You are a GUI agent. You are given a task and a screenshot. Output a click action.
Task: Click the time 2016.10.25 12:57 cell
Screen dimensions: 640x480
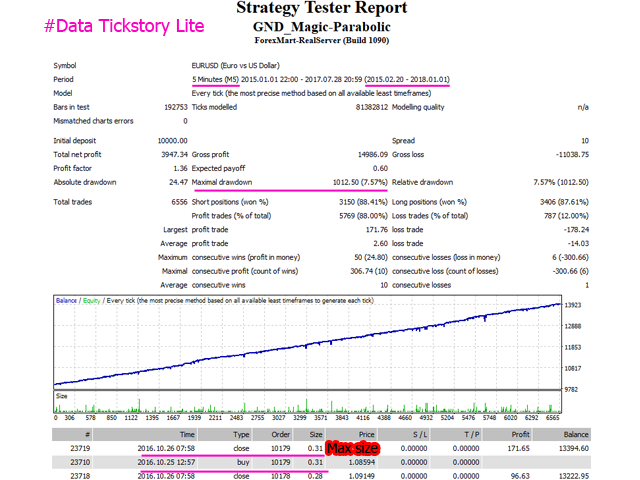166,462
